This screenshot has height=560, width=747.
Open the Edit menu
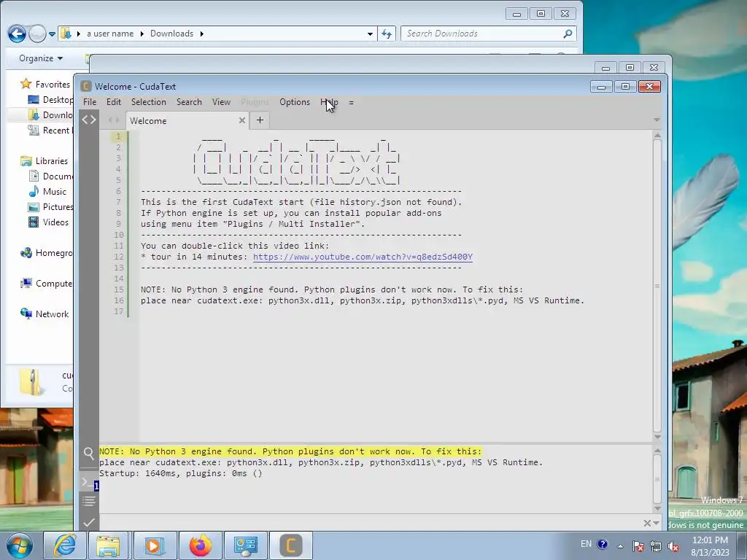point(113,102)
